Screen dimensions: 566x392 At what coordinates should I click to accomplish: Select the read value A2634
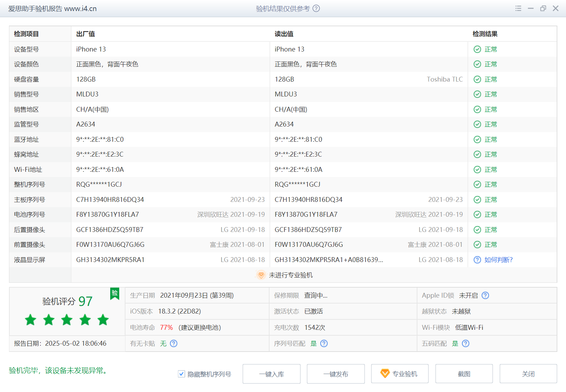coord(284,124)
